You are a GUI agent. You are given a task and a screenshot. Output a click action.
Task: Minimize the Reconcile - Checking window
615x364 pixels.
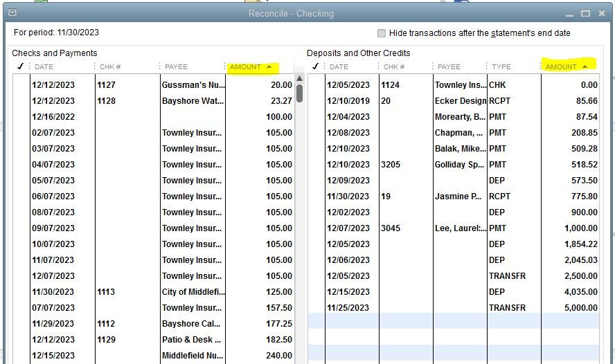(x=569, y=15)
